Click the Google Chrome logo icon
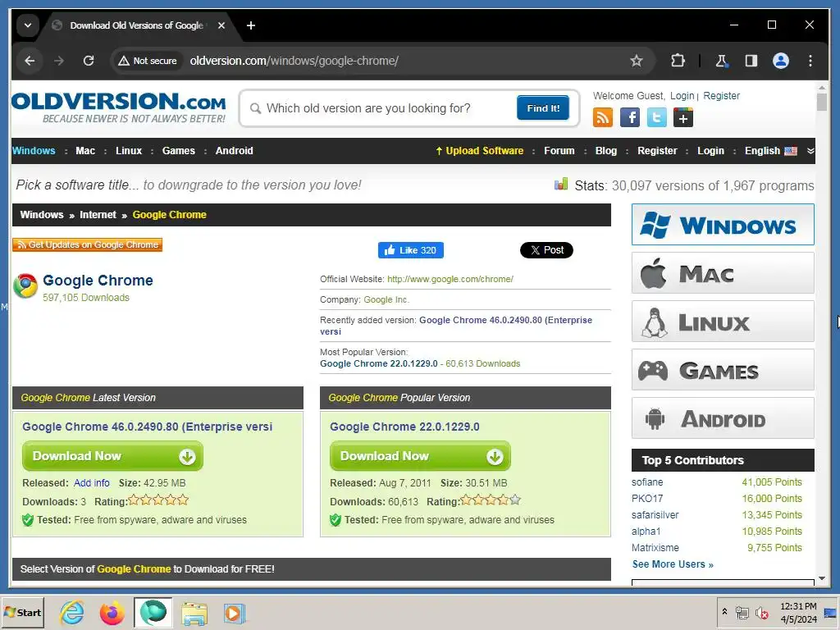 [25, 285]
